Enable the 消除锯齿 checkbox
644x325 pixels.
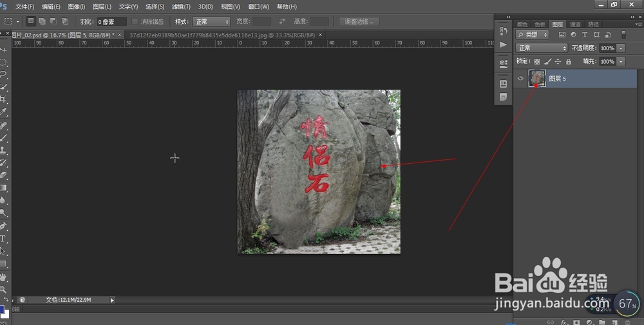tap(135, 21)
